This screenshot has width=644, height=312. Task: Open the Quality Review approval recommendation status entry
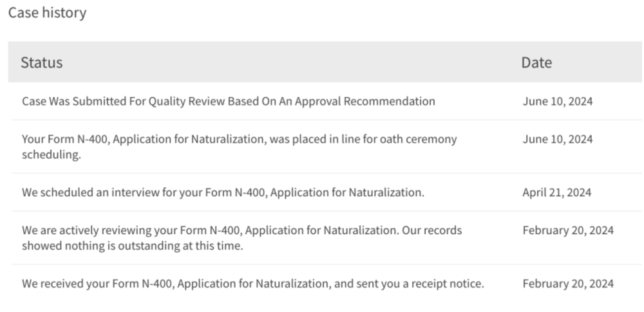[x=229, y=102]
